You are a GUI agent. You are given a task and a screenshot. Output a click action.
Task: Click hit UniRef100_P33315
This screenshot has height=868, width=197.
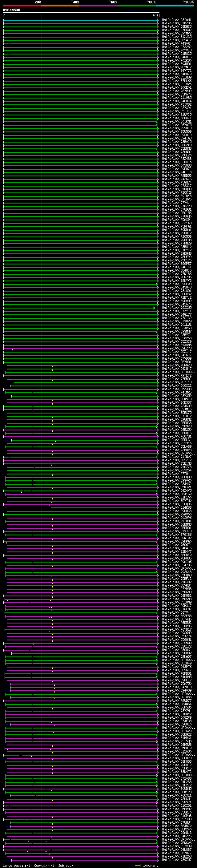pyautogui.click(x=177, y=443)
